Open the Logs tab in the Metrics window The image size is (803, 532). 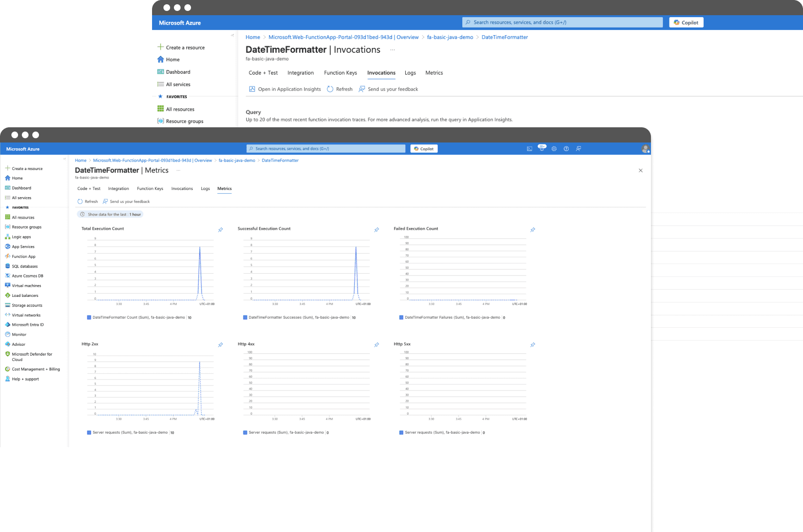(205, 189)
